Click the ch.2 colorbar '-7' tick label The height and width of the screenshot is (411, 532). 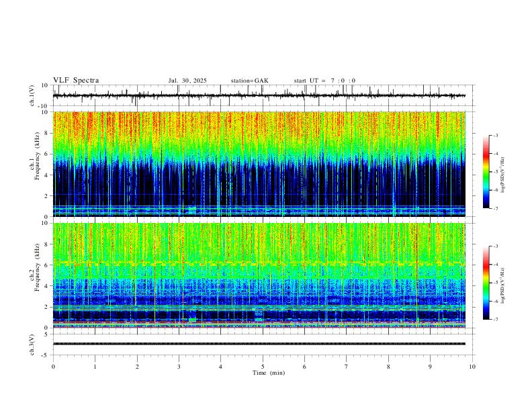pyautogui.click(x=496, y=320)
